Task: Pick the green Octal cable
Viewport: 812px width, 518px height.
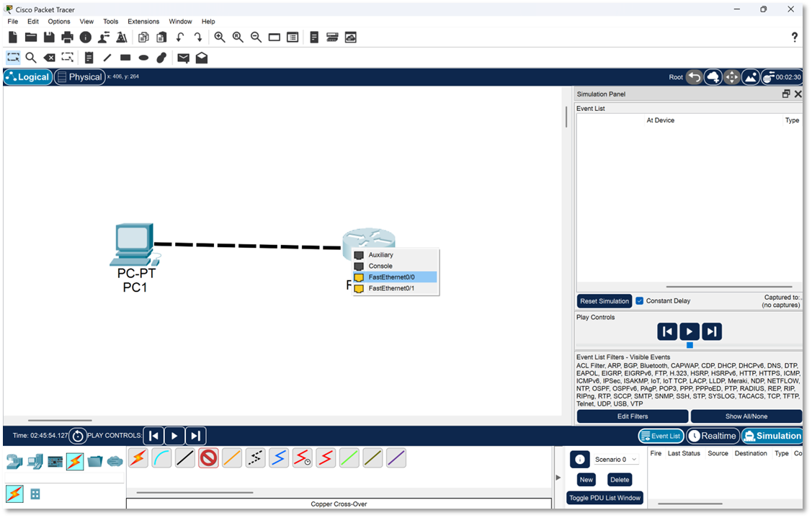Action: click(349, 458)
